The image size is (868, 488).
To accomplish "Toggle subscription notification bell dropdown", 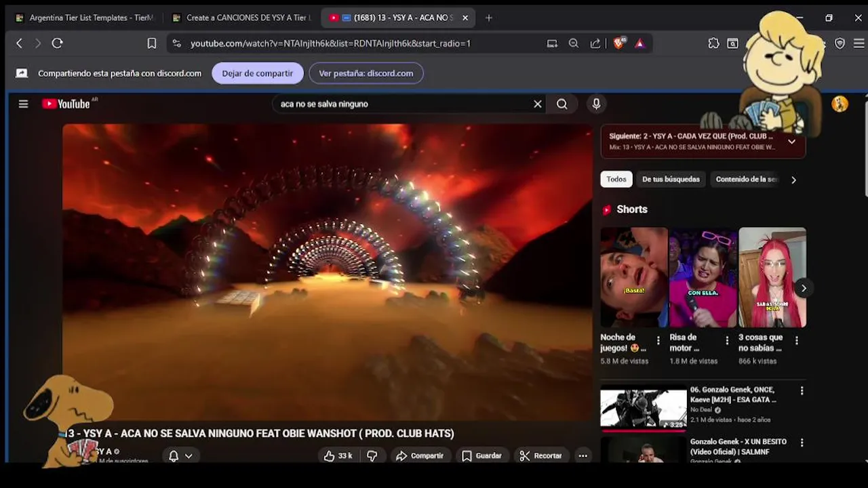I will pos(180,456).
